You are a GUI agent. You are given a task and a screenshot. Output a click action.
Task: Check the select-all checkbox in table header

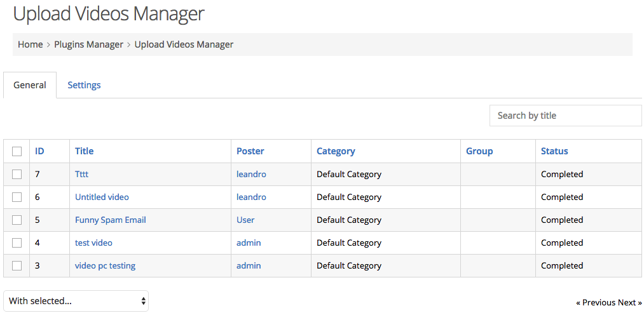tap(17, 151)
